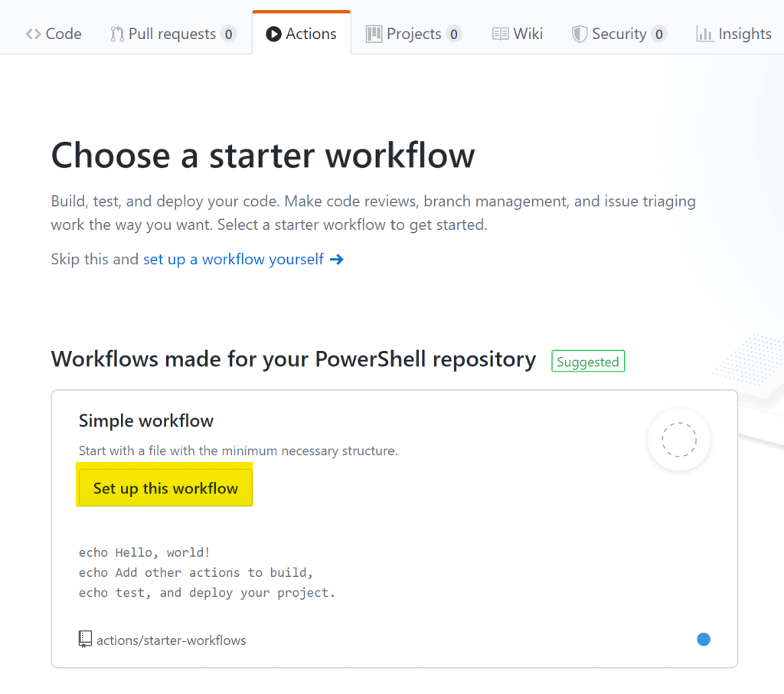
Task: Click the Insights bar graph icon
Action: (x=704, y=34)
